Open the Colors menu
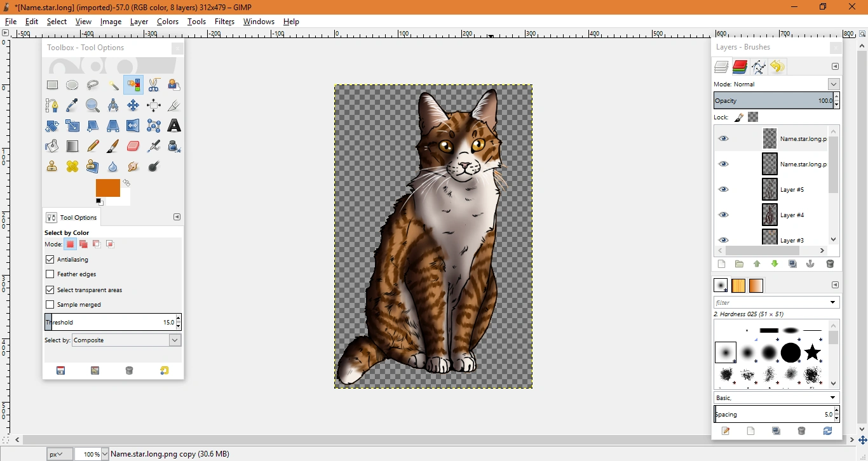This screenshot has height=461, width=868. (x=168, y=22)
